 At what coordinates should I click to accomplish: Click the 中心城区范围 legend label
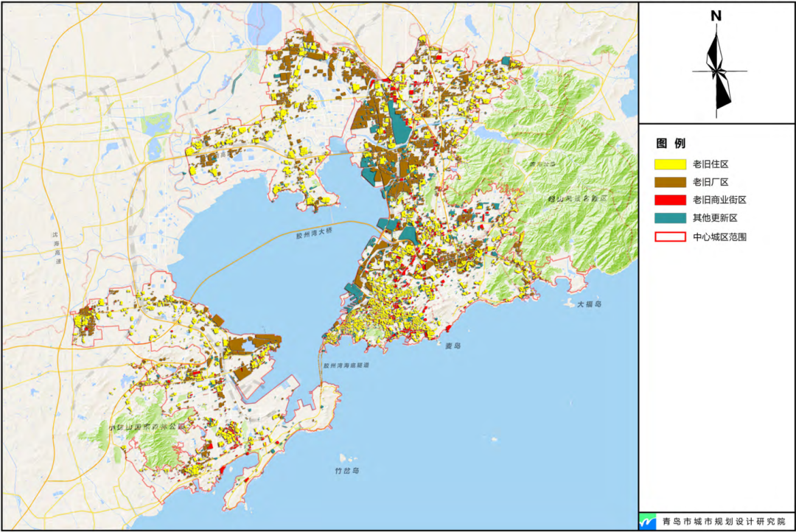(719, 237)
